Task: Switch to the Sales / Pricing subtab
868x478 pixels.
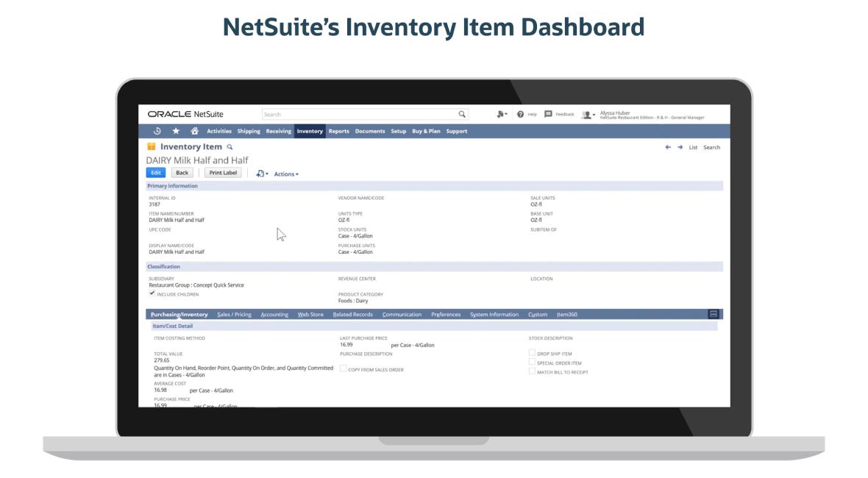Action: point(234,314)
